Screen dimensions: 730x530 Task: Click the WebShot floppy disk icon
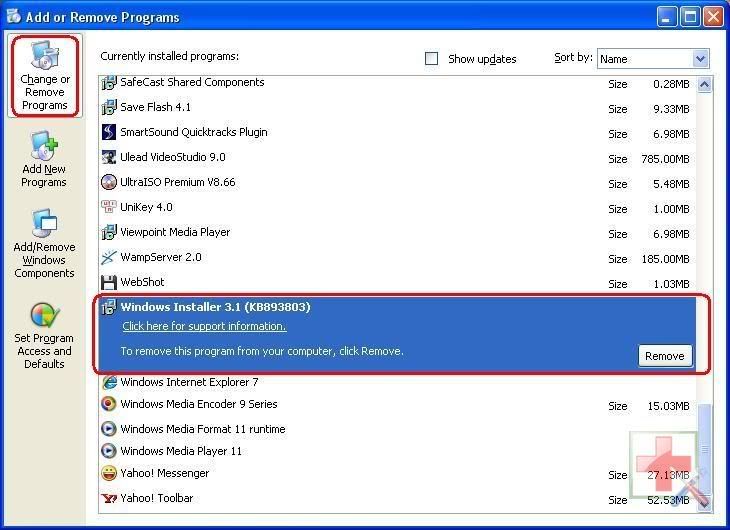(109, 282)
